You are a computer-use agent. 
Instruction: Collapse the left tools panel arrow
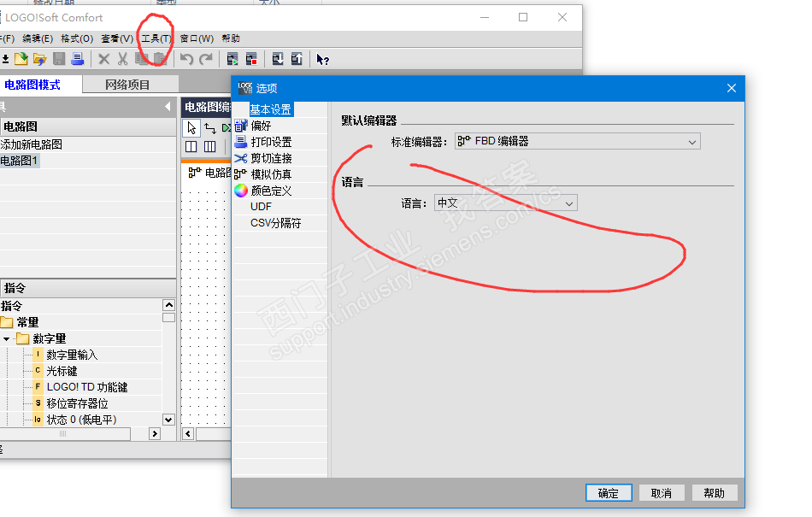click(x=168, y=107)
